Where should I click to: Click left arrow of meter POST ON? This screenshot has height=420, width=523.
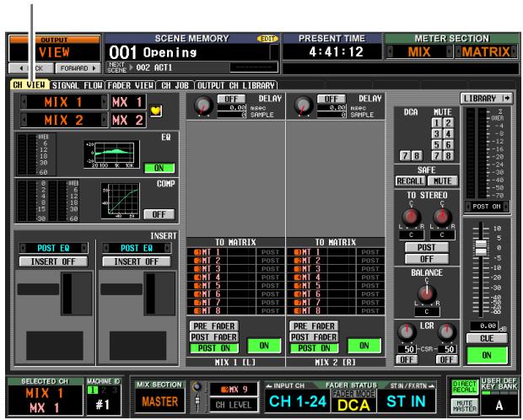467,207
